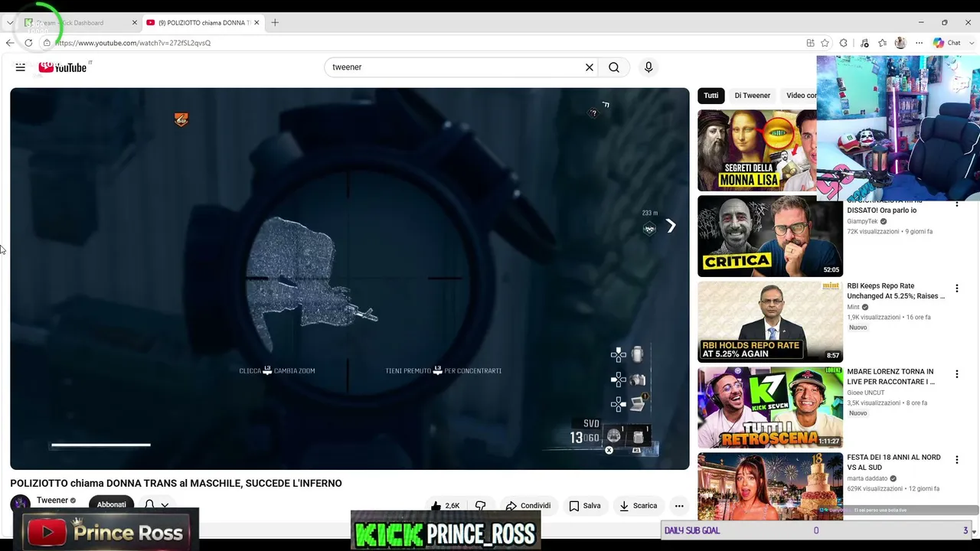Click the URL address bar
The width and height of the screenshot is (980, 551).
pos(421,43)
